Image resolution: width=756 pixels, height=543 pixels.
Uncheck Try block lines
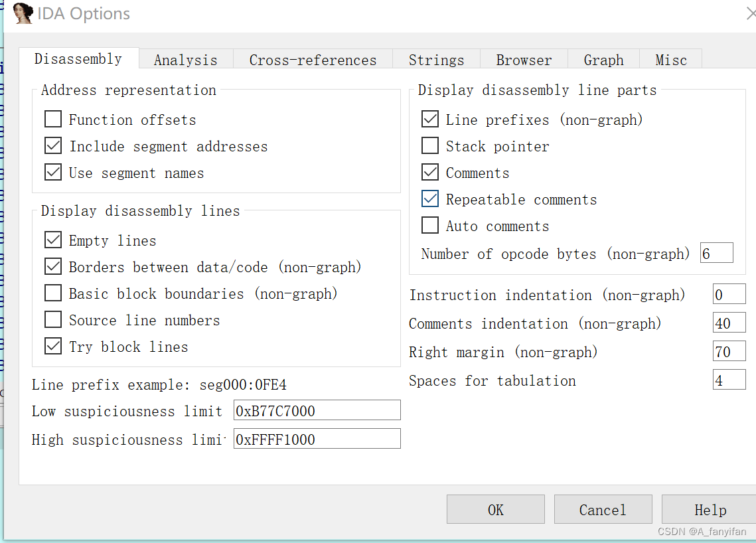coord(53,346)
